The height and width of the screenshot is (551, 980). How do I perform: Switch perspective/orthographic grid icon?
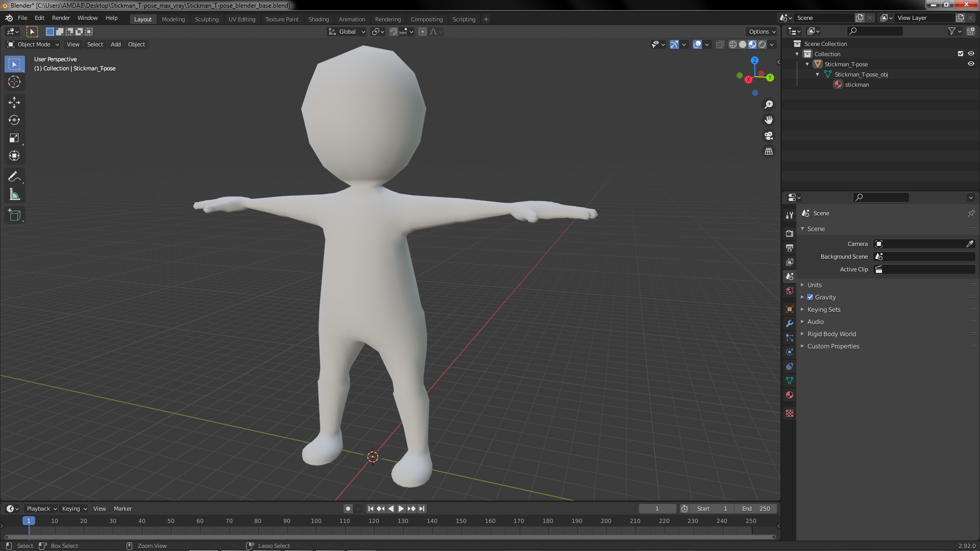point(769,152)
